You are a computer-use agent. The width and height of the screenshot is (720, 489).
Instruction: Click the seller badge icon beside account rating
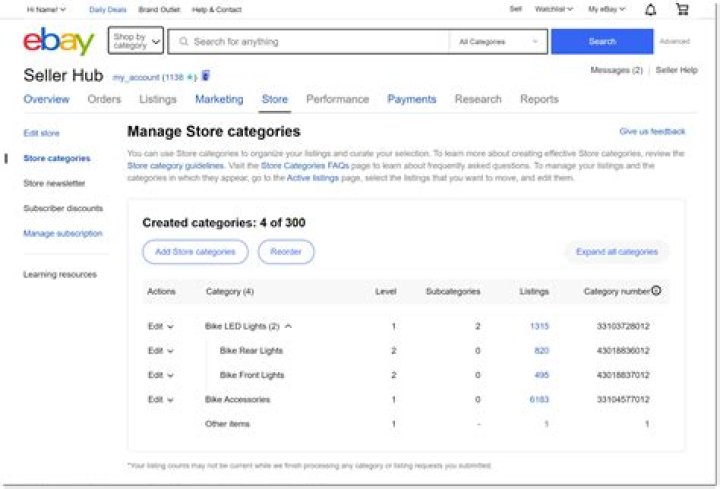[206, 76]
